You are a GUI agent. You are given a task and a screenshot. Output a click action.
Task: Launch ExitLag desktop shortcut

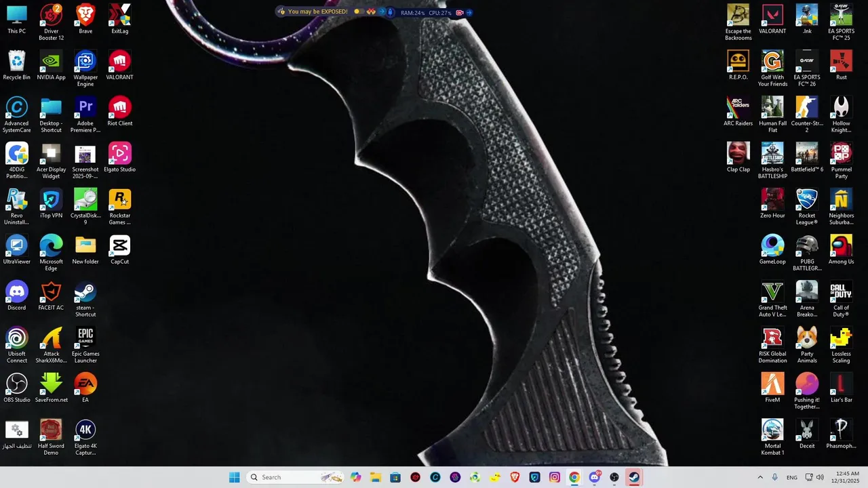120,20
